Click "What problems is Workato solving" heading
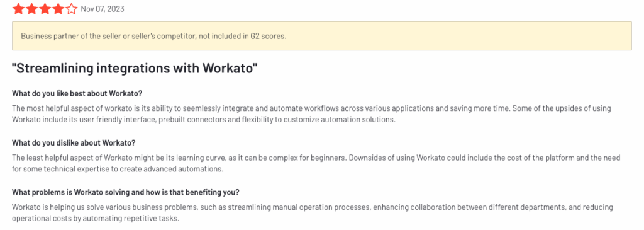This screenshot has width=644, height=230. tap(126, 192)
